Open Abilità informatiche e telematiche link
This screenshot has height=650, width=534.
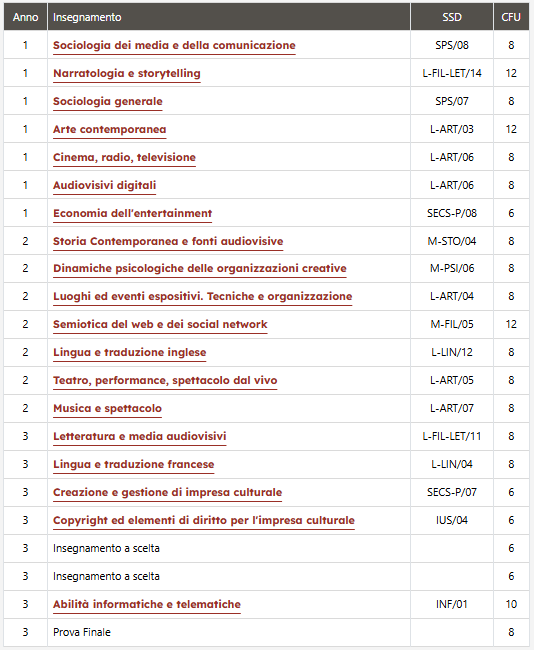[x=147, y=604]
